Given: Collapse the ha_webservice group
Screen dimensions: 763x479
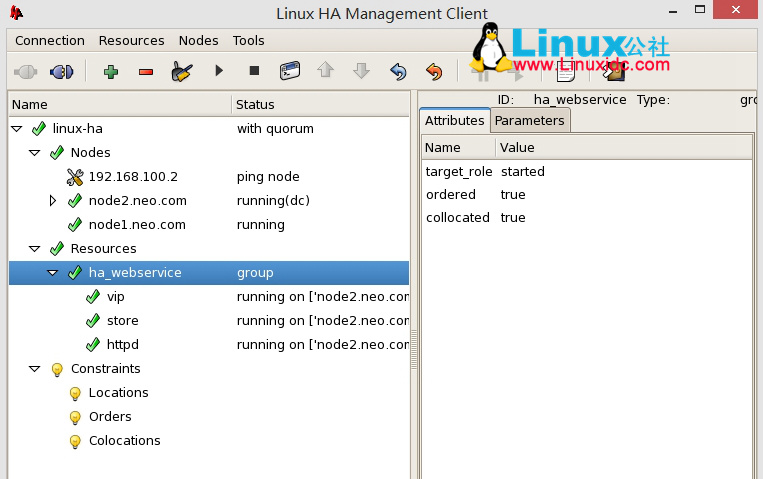Looking at the screenshot, I should [53, 273].
